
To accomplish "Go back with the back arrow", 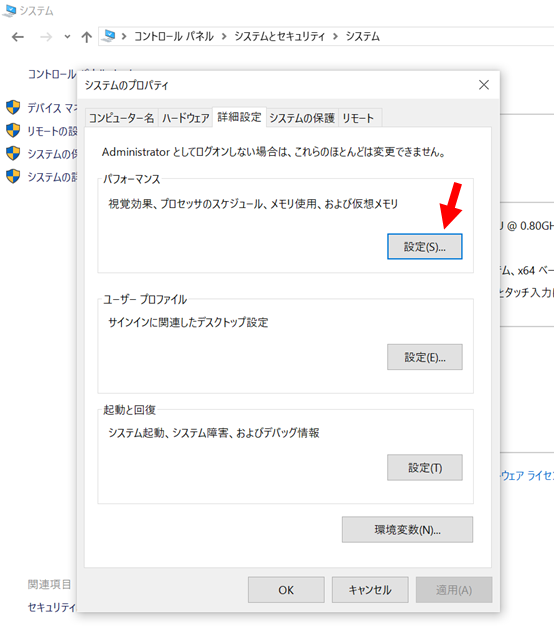I will 18,37.
